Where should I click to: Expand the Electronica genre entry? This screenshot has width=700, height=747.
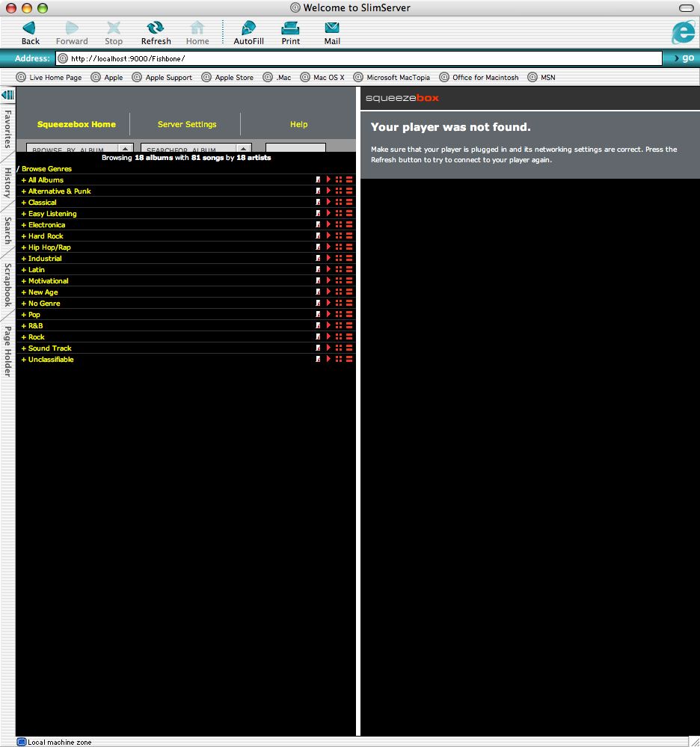click(x=46, y=225)
